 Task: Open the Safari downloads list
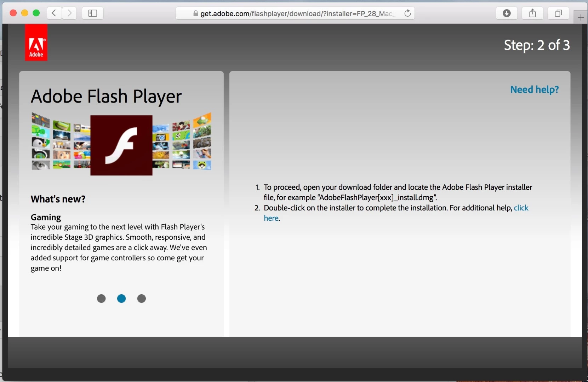507,13
